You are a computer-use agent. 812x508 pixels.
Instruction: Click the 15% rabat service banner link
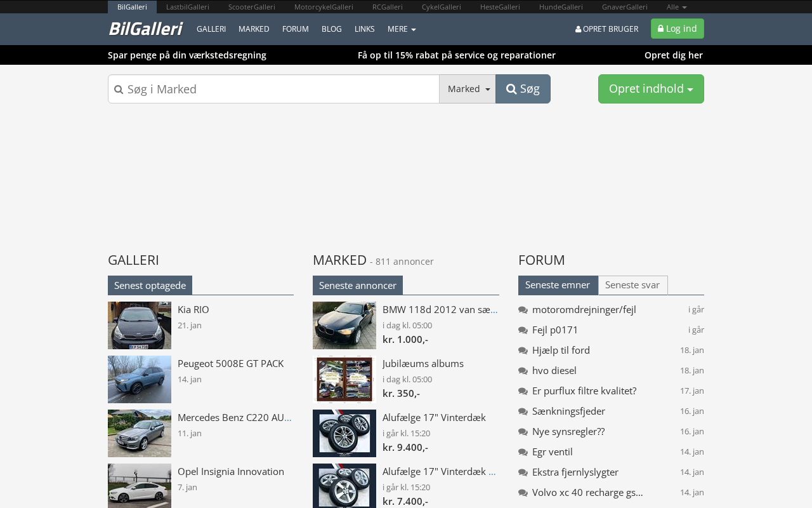(457, 55)
